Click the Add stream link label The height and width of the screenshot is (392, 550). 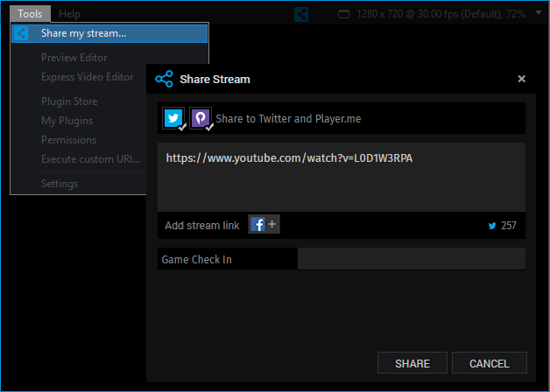[x=202, y=225]
